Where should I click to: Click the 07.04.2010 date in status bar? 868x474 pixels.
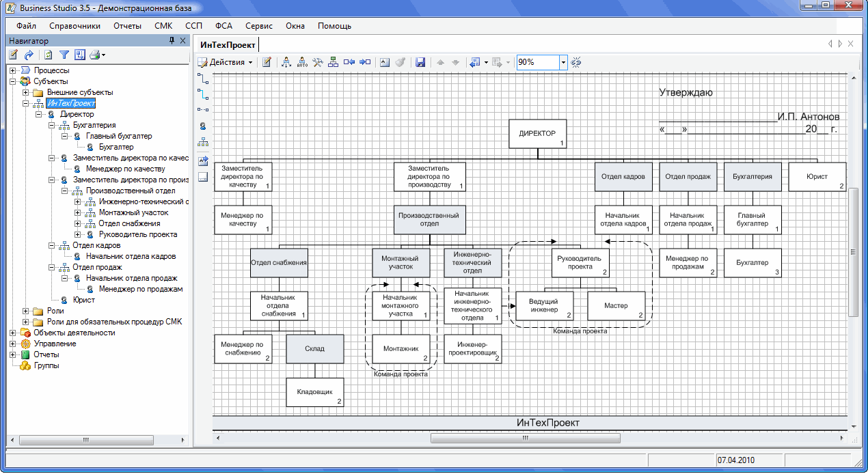(x=736, y=460)
